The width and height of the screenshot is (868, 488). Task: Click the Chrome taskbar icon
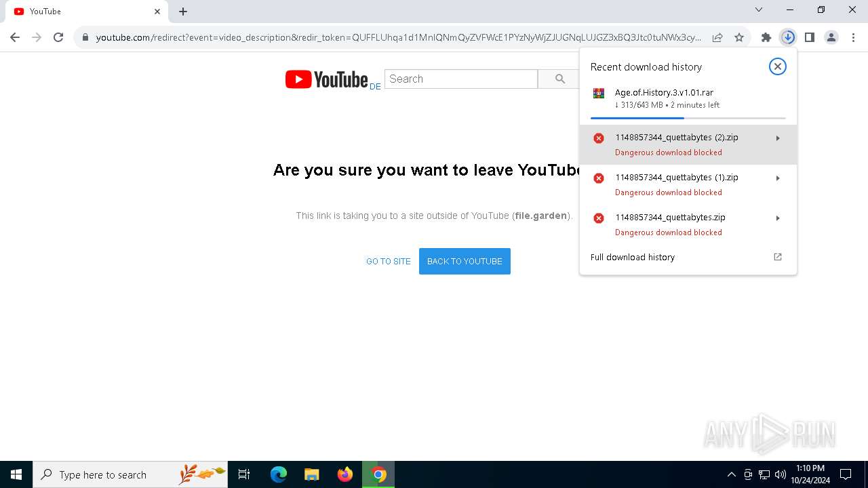[x=379, y=474]
